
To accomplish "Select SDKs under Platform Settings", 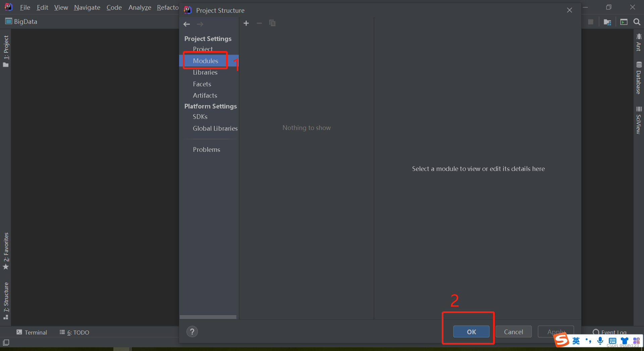I will pos(200,117).
